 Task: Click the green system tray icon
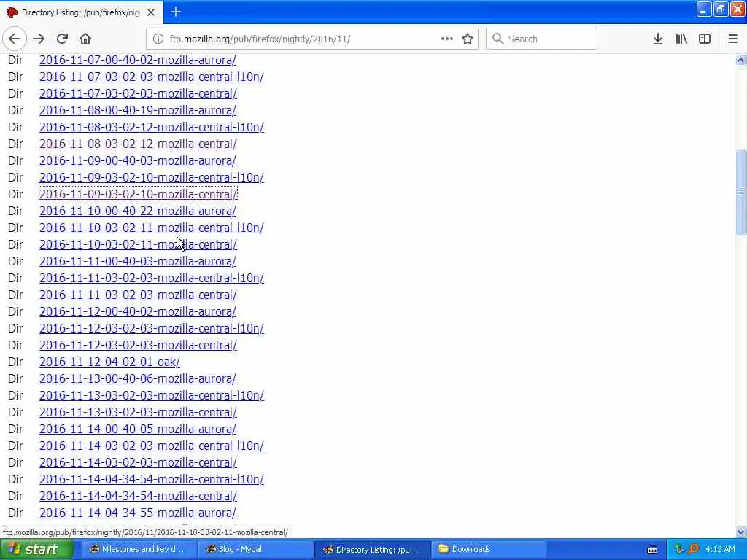coord(679,549)
